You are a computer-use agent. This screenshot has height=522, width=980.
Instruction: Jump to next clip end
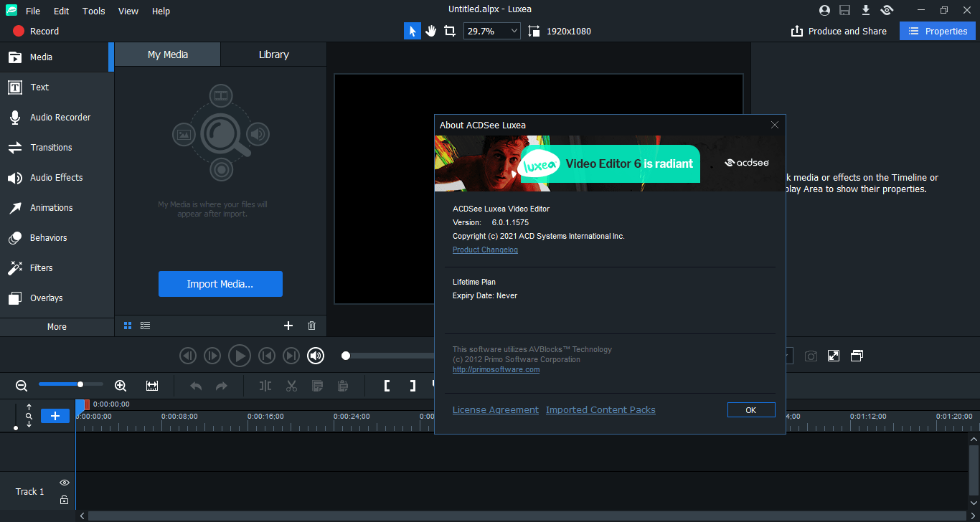[x=291, y=355]
